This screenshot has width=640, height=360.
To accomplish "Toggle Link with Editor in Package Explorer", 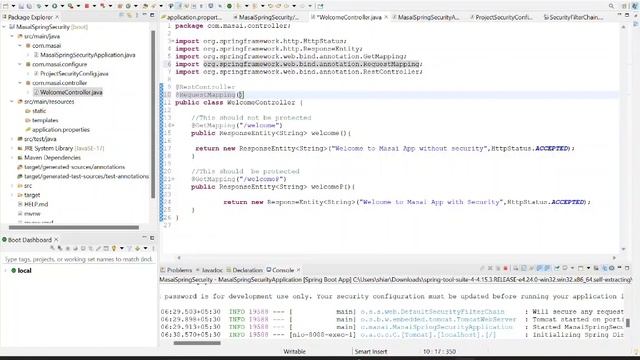I will [129, 16].
